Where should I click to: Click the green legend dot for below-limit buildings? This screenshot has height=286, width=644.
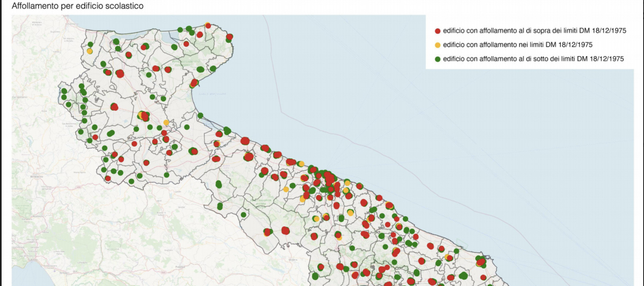click(437, 59)
